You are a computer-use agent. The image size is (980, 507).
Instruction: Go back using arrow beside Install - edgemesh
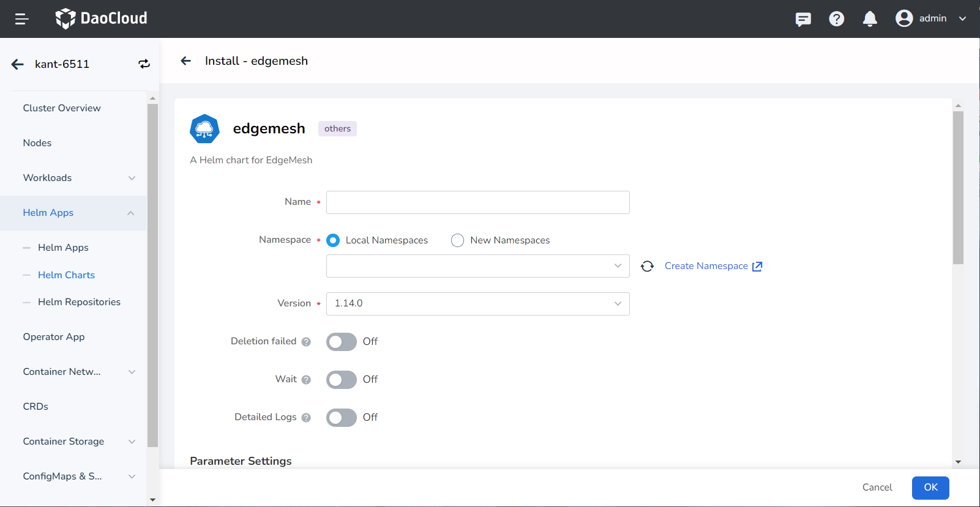186,61
